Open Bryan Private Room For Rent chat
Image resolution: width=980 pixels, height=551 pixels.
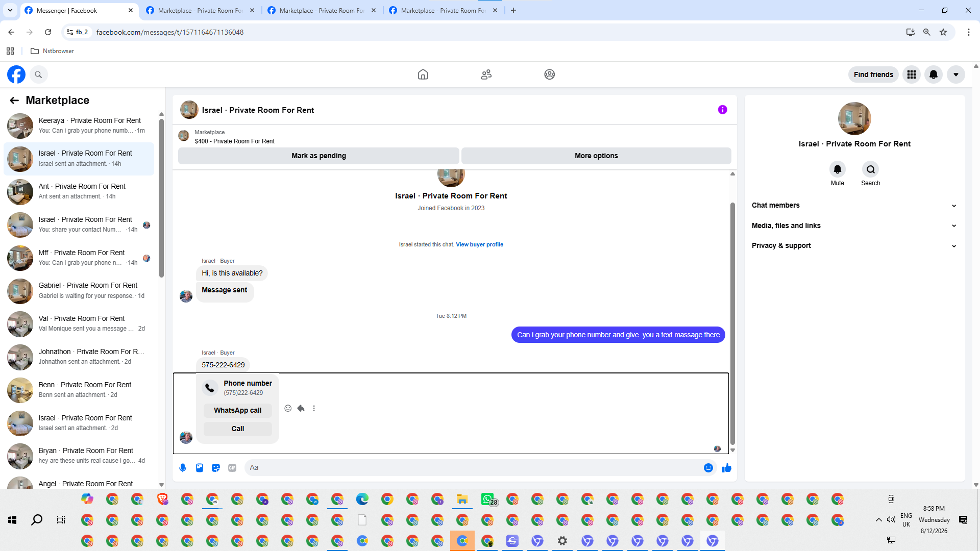point(79,456)
